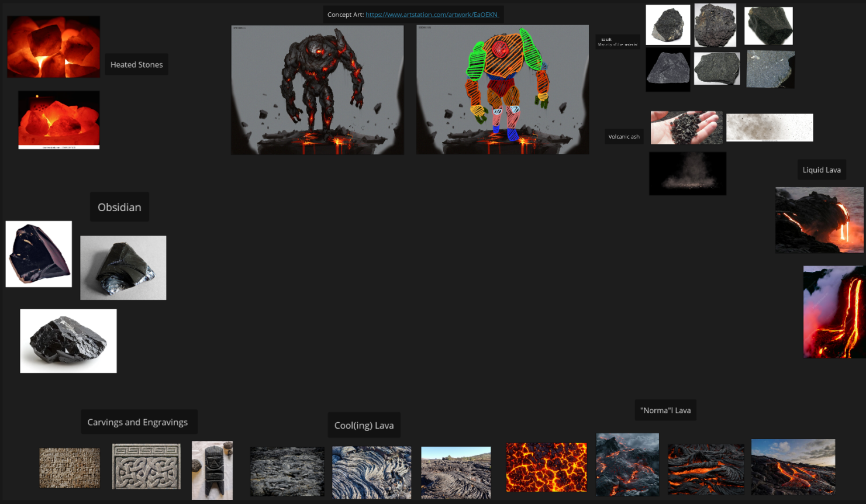Click the 'Obsidian' heading label
This screenshot has width=866, height=504.
tap(119, 207)
